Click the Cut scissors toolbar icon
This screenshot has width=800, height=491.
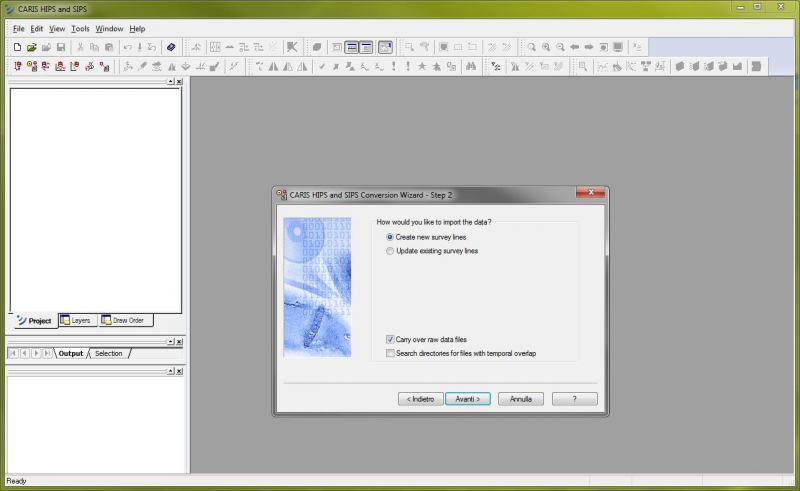[x=80, y=47]
